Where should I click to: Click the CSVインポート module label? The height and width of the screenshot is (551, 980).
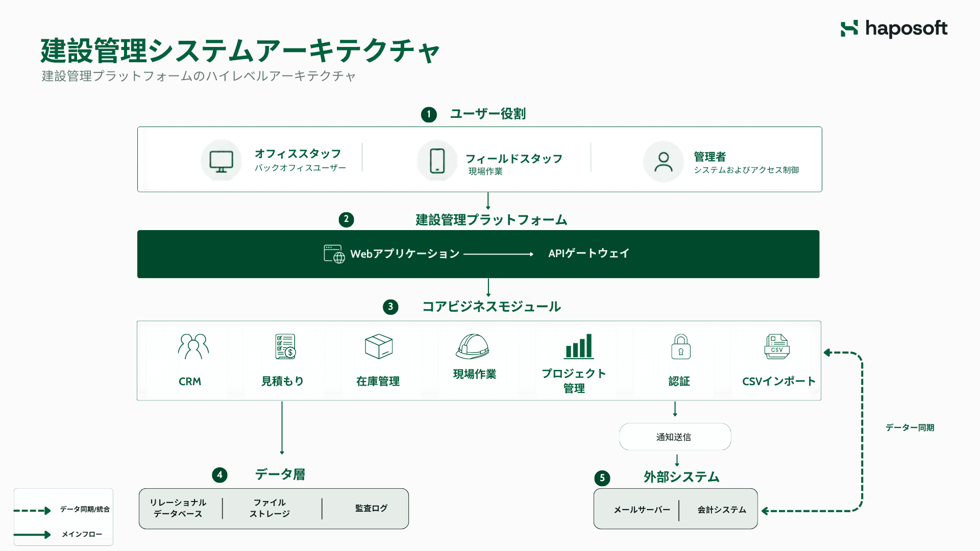click(x=779, y=381)
